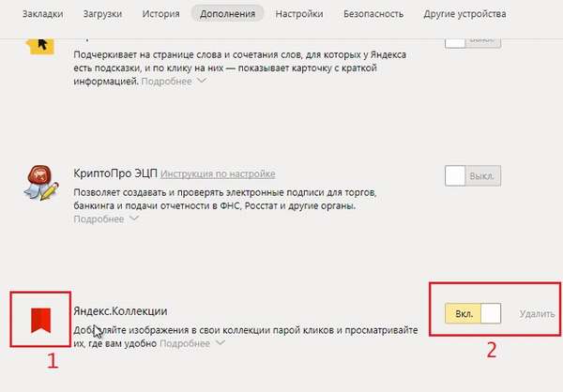Viewport: 563px width, 392px height.
Task: Click the yellow cursor hints extension icon
Action: 40,46
